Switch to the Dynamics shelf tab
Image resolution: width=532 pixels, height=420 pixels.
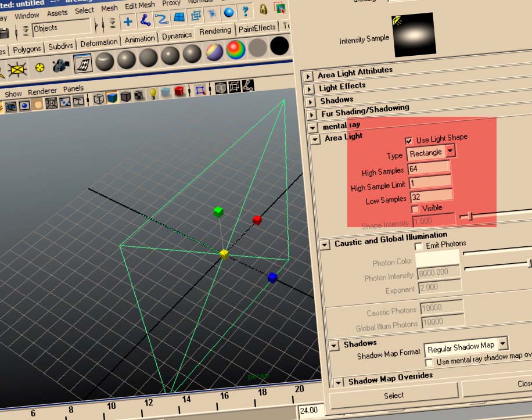coord(177,36)
